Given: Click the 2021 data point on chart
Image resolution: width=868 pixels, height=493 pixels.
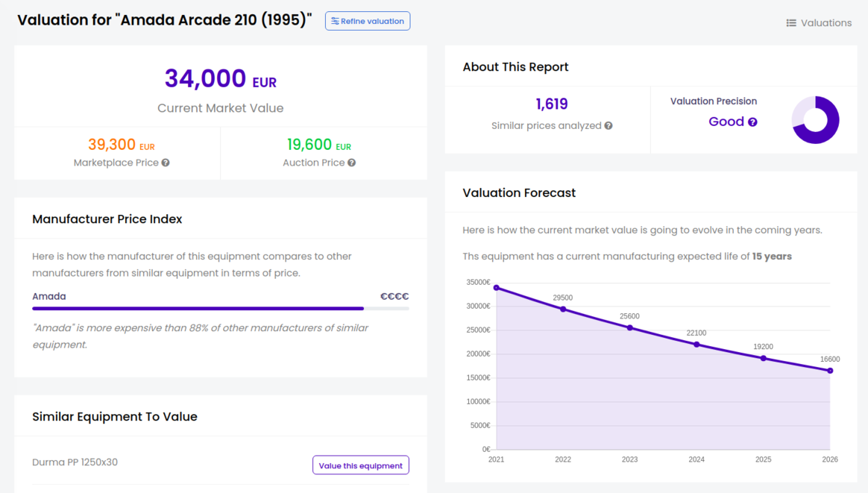Looking at the screenshot, I should pyautogui.click(x=497, y=288).
